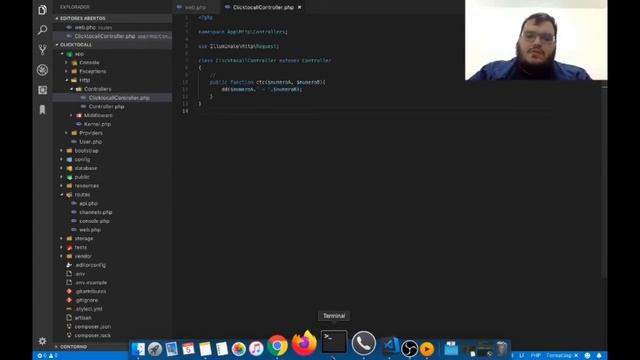Open Calendar from the dock
The height and width of the screenshot is (360, 640).
tap(188, 349)
